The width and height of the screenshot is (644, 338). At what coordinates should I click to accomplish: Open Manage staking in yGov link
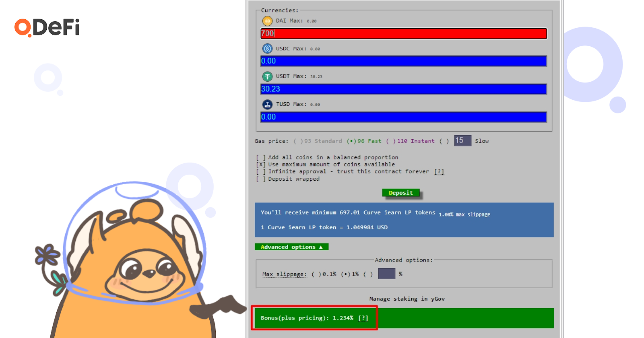(407, 299)
